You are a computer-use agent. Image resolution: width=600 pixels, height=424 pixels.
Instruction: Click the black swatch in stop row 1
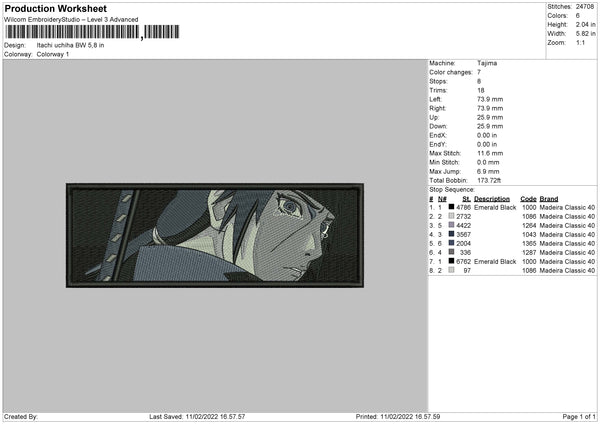coord(451,207)
